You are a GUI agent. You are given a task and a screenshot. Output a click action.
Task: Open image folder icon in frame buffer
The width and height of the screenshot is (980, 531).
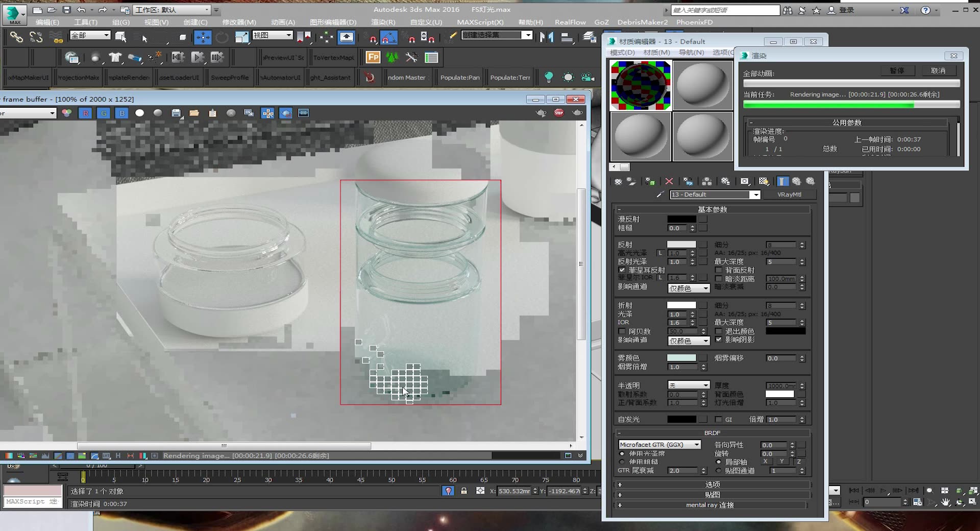point(194,113)
